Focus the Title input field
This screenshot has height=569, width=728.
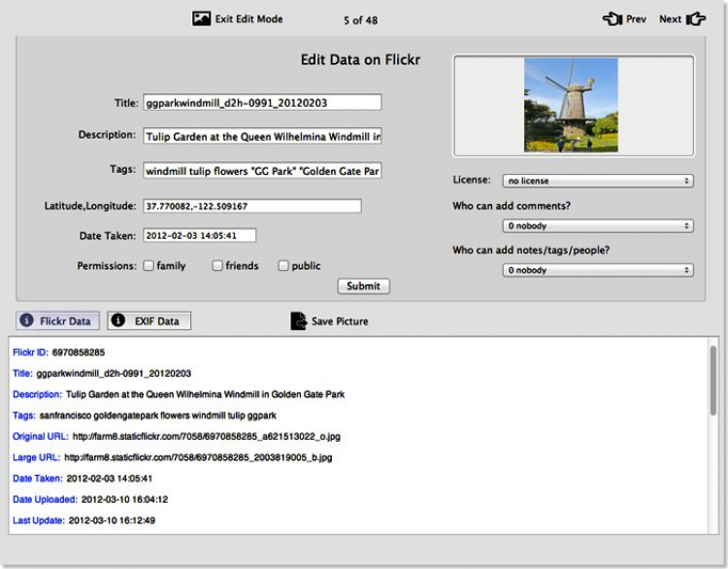[x=262, y=102]
